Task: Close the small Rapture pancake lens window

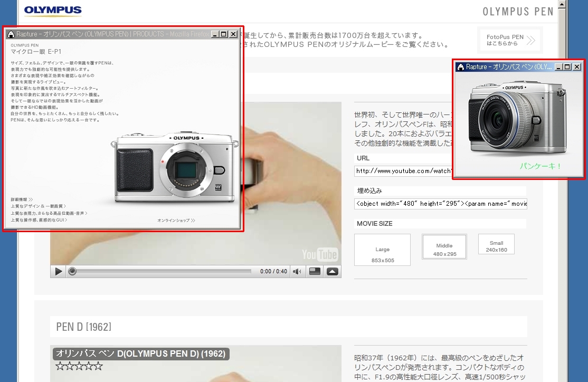Action: [577, 66]
